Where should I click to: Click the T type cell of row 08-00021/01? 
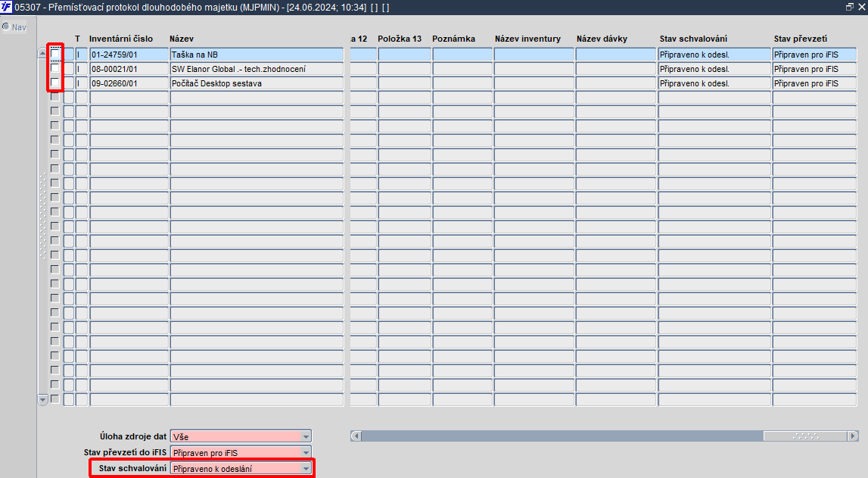point(82,69)
